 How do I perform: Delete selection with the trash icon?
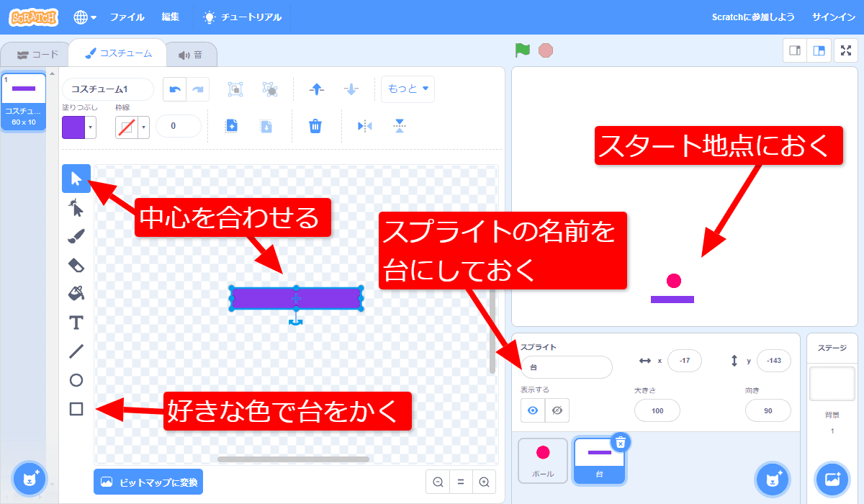[x=317, y=126]
